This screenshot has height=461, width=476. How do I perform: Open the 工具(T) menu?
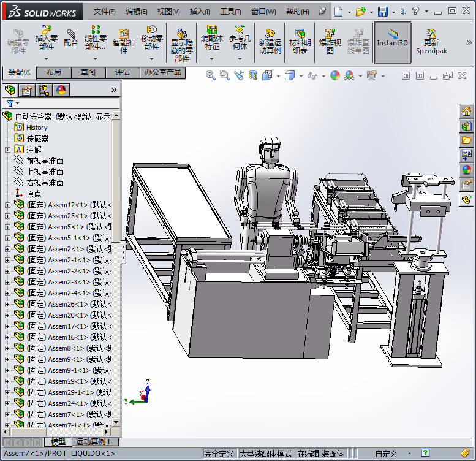(x=230, y=12)
